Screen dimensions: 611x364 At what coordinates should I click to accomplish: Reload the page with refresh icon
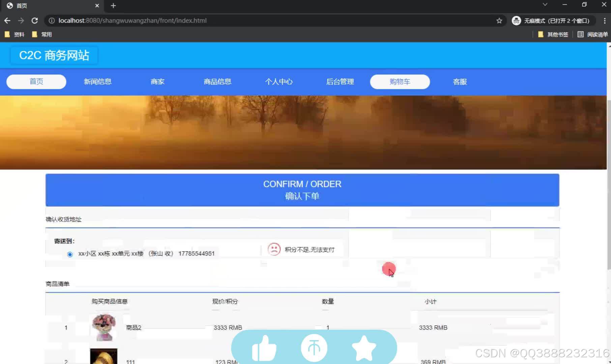[x=35, y=21]
